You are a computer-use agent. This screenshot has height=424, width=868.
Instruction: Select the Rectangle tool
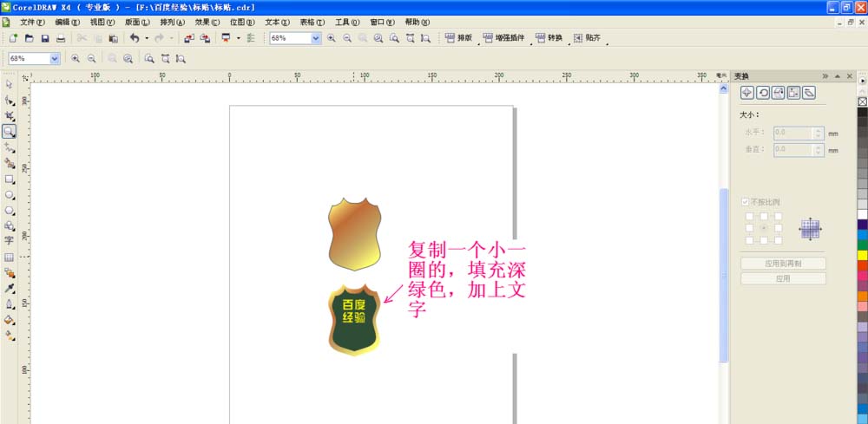(x=9, y=179)
